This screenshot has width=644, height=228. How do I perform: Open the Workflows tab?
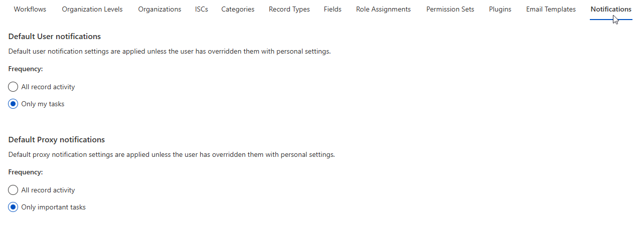pos(30,9)
